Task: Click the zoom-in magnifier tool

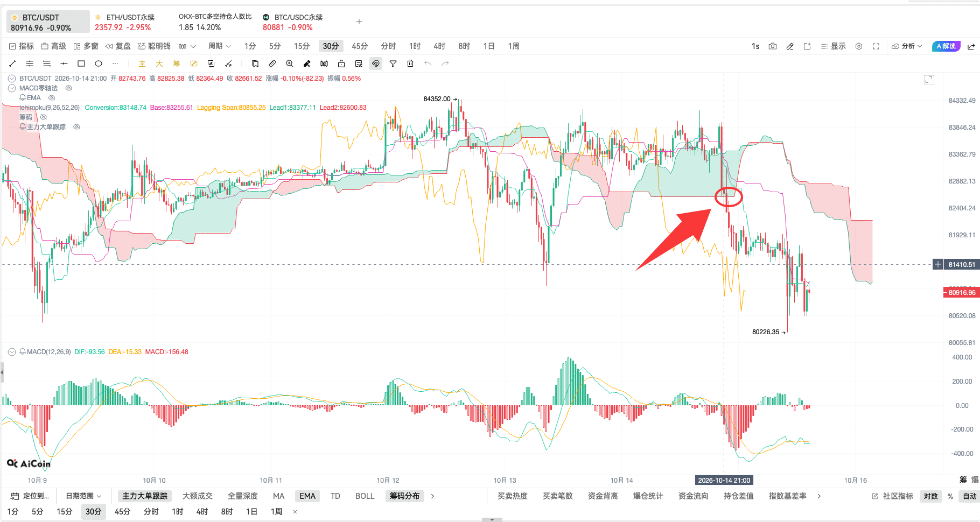Action: point(290,64)
